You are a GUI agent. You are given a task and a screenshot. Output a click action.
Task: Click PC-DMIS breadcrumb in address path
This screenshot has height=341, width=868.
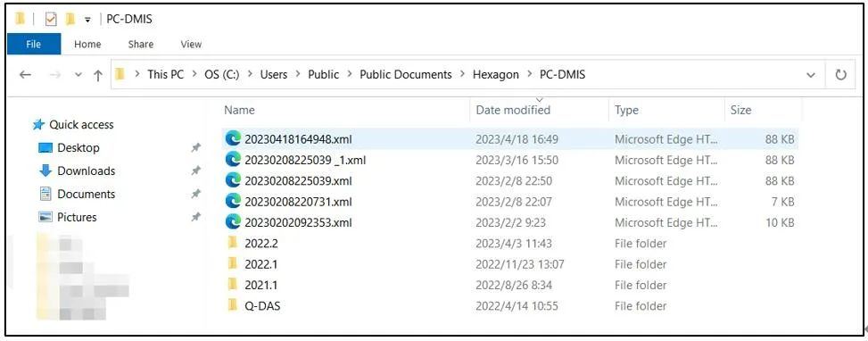click(562, 75)
